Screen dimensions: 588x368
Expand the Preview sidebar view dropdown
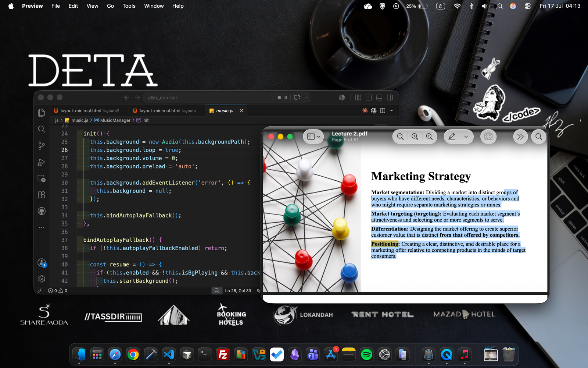tap(313, 137)
